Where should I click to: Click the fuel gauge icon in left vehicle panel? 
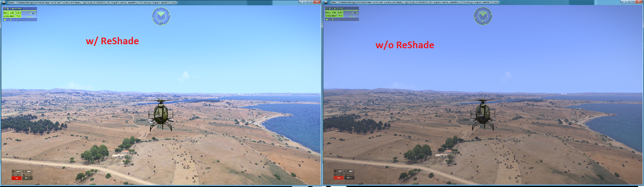(5, 20)
